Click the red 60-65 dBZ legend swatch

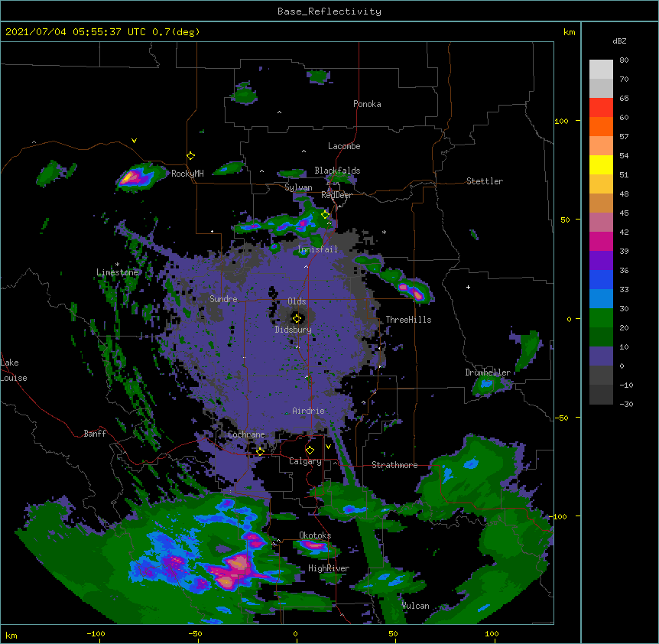tap(601, 108)
